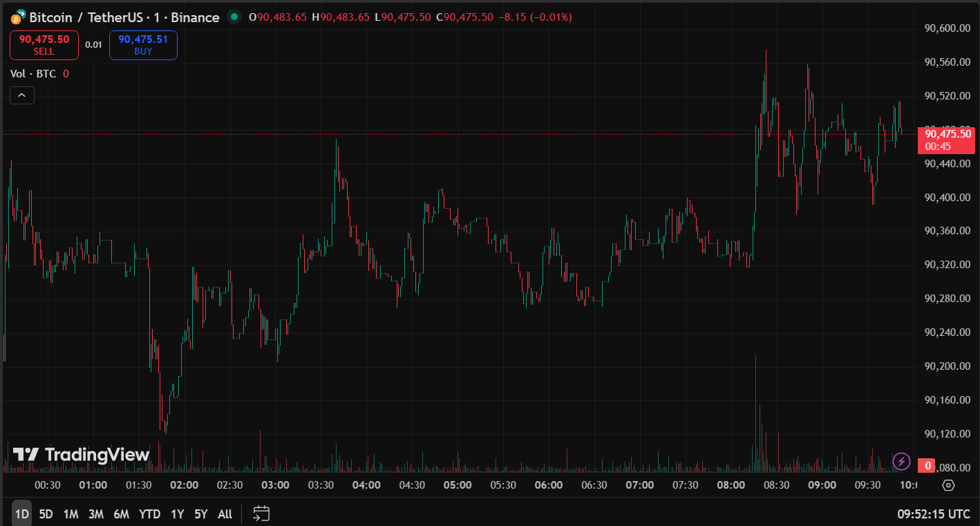Choose the 6M time range
Viewport: 980px width, 526px height.
122,514
